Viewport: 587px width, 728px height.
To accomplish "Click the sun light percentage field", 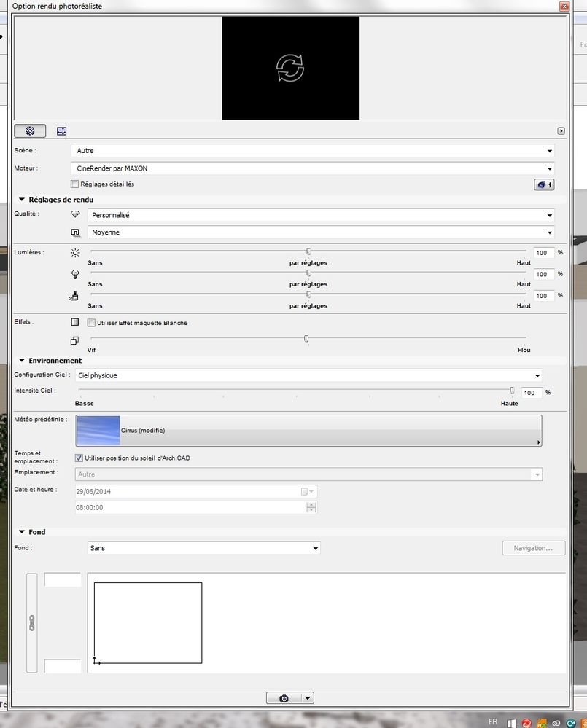I will 543,253.
